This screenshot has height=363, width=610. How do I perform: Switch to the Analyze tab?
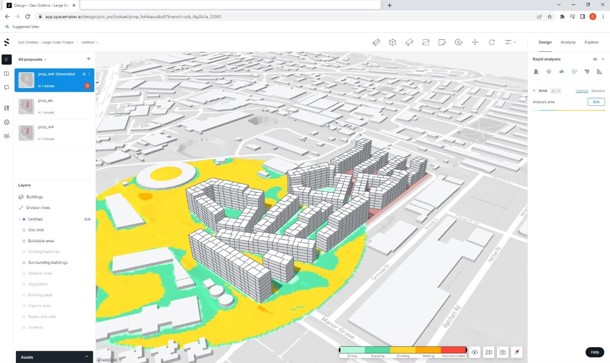[x=568, y=42]
